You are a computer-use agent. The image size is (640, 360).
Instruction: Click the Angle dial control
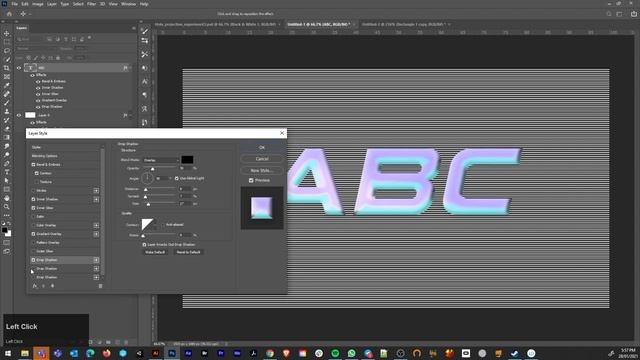click(x=147, y=178)
